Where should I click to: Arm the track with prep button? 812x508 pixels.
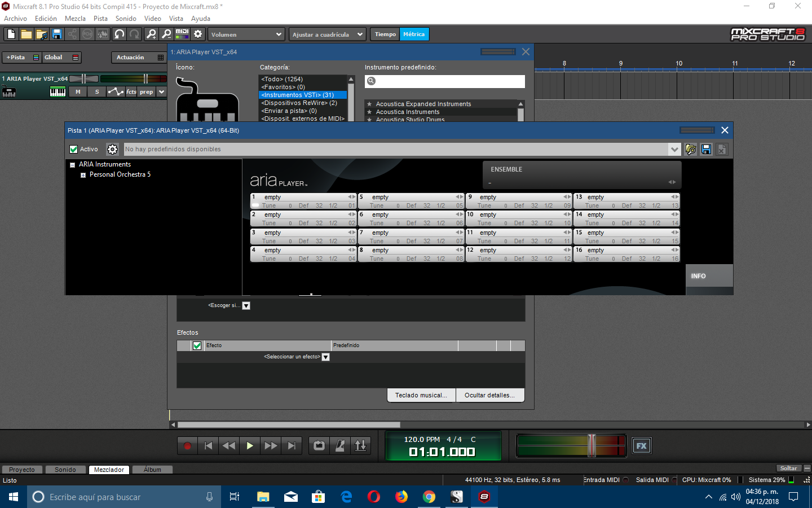coord(147,92)
